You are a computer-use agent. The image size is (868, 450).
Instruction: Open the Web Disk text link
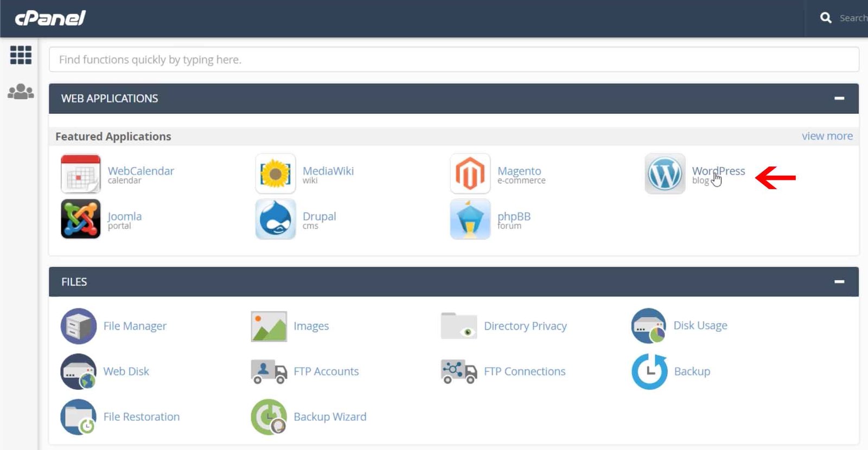(x=126, y=371)
